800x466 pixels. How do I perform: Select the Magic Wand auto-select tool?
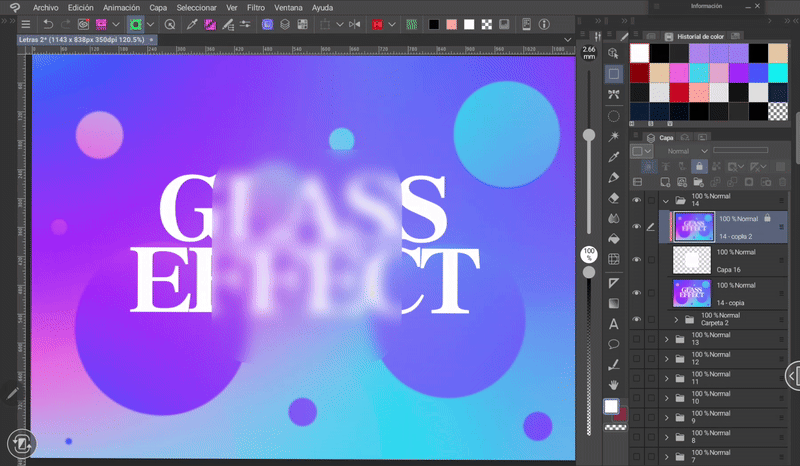pos(614,136)
